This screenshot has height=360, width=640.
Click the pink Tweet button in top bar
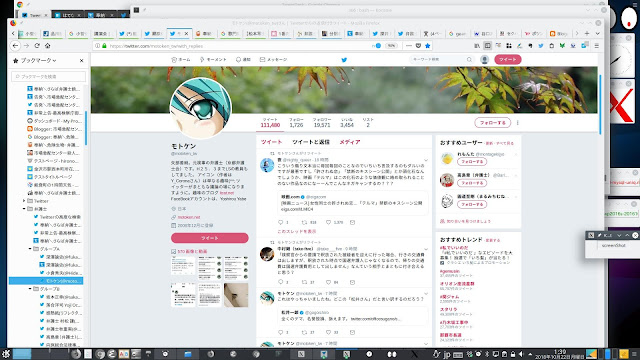tap(508, 60)
